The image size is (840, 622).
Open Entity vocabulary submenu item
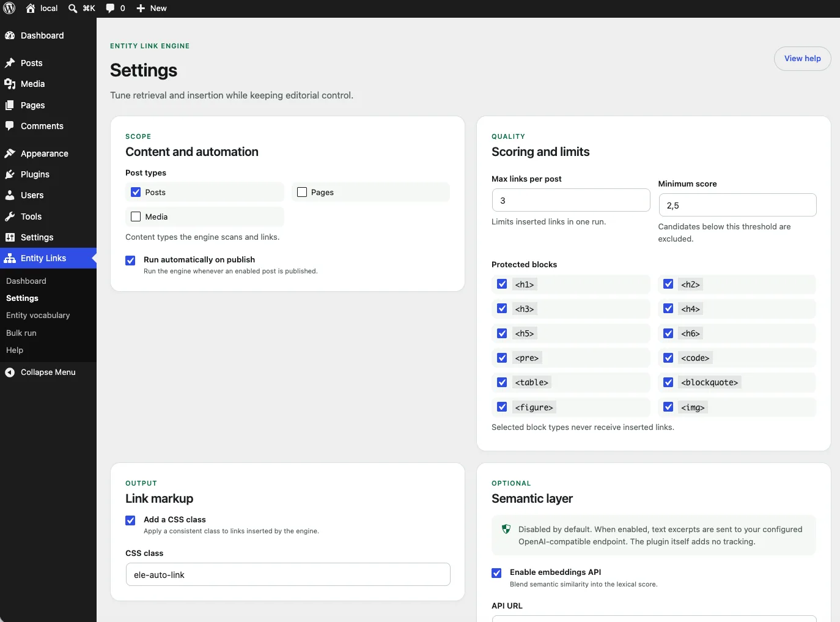[x=38, y=315]
